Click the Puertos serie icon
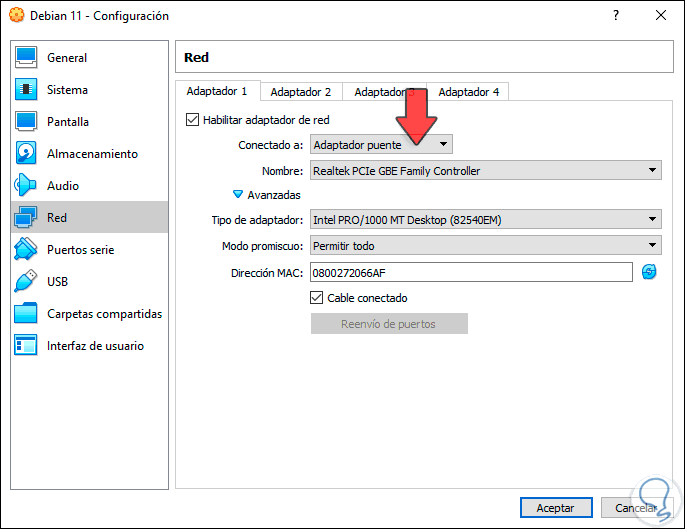 point(27,250)
